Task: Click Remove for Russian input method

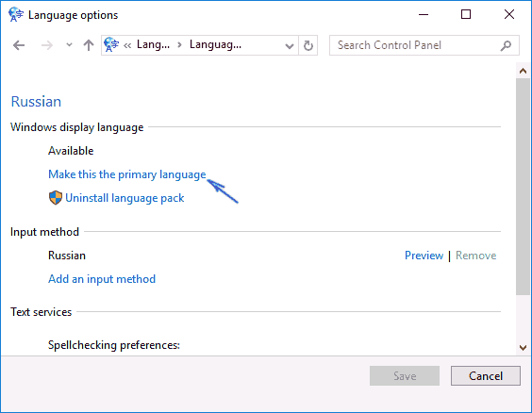Action: [x=475, y=256]
